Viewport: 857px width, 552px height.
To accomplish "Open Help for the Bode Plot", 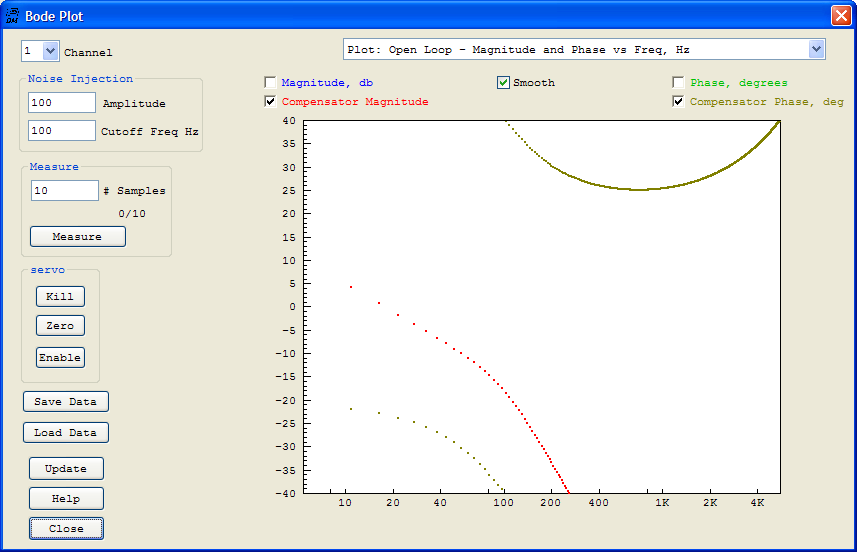I will click(x=66, y=498).
